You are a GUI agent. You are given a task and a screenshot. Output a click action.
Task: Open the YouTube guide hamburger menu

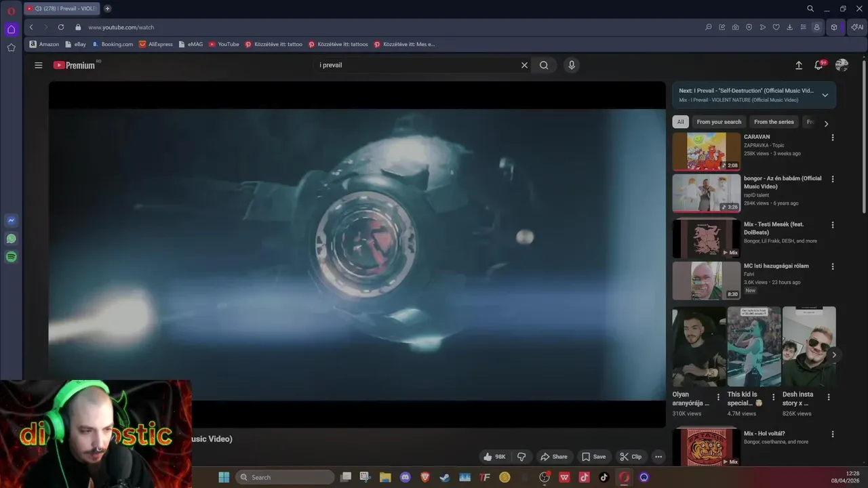[39, 65]
